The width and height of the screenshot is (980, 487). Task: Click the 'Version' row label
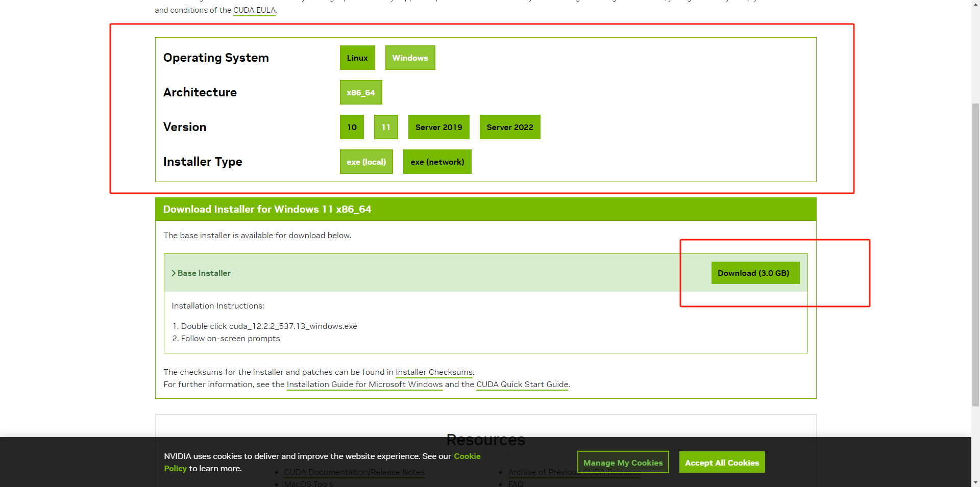pyautogui.click(x=185, y=127)
